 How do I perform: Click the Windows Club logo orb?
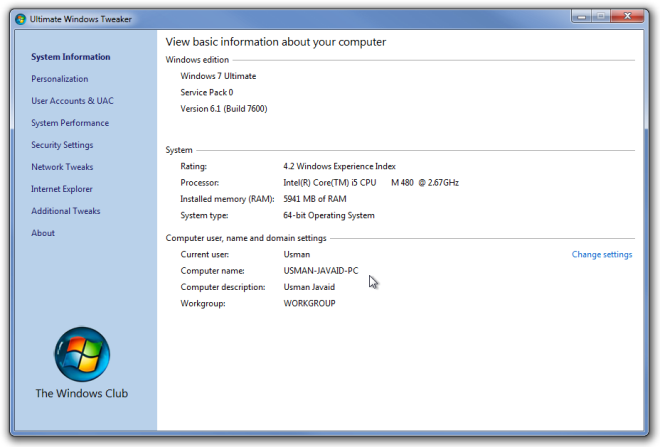tap(82, 354)
